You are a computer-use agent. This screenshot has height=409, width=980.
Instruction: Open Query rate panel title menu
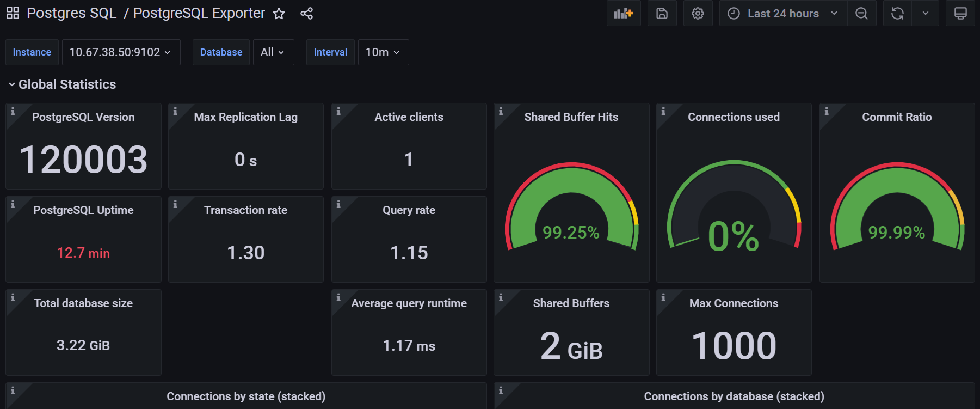tap(409, 210)
